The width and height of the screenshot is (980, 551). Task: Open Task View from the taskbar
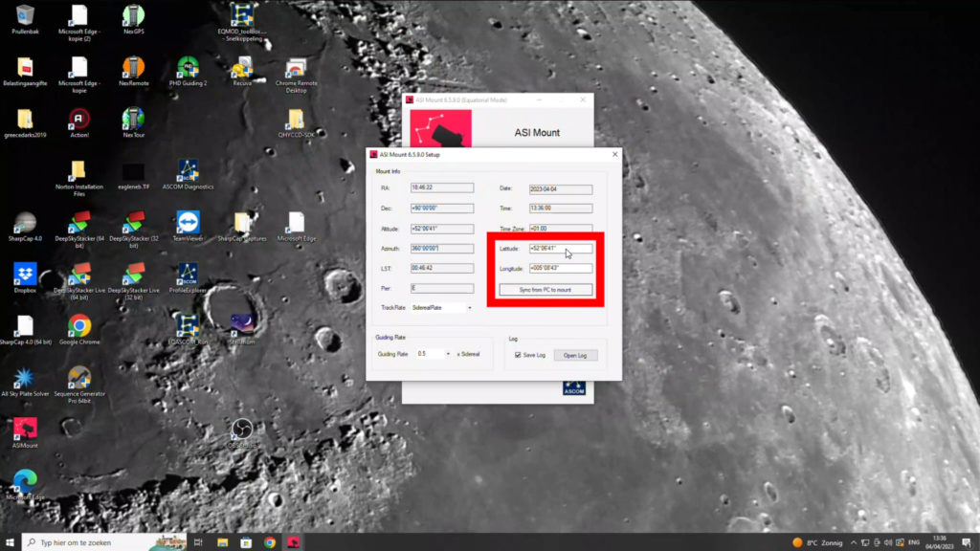coord(198,542)
